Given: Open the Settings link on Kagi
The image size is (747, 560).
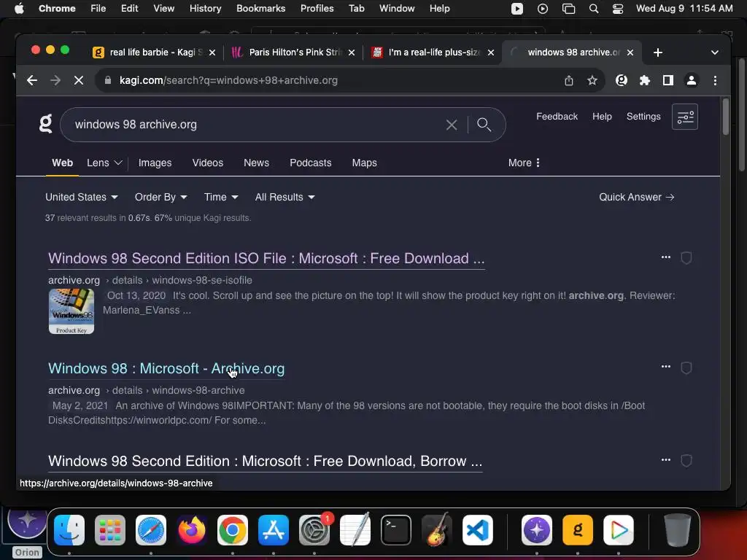Looking at the screenshot, I should [x=643, y=117].
